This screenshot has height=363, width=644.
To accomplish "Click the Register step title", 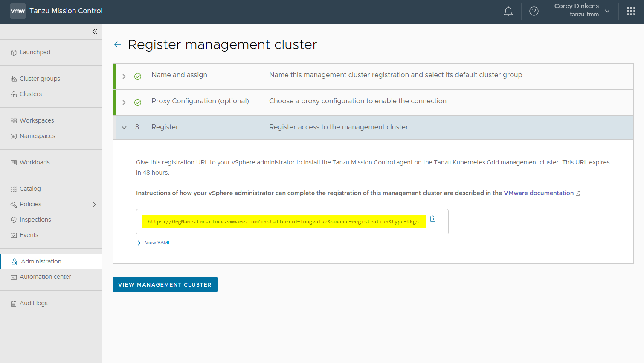I will 165,127.
